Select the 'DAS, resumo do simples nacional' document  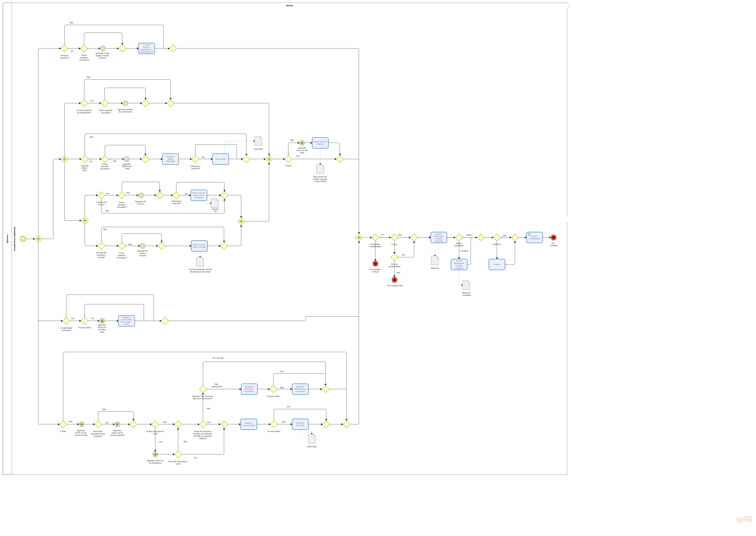pos(320,169)
